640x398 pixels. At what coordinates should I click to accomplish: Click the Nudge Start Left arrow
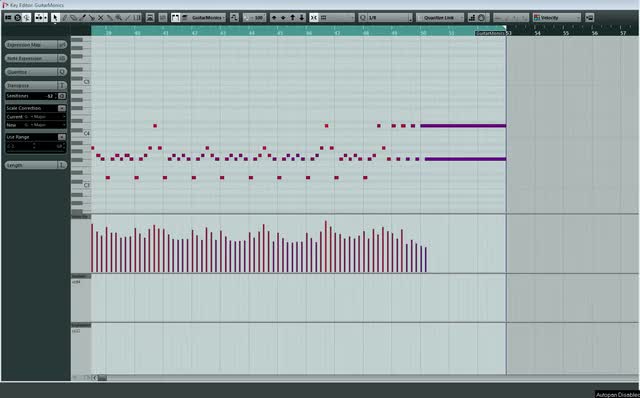click(274, 18)
